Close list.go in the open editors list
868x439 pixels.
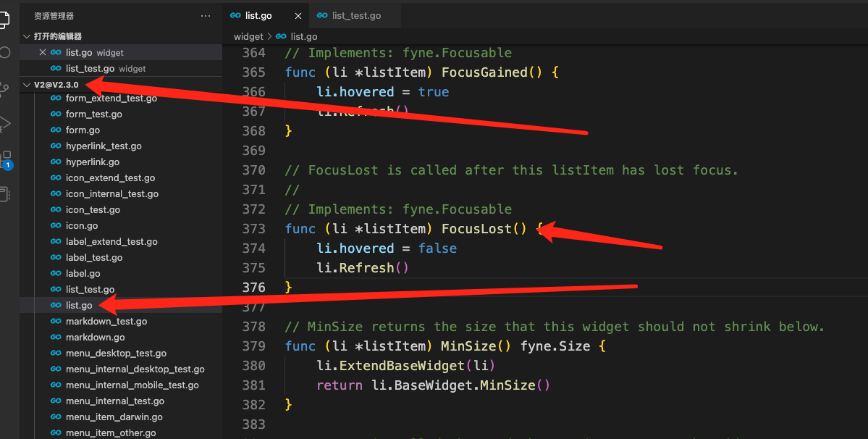click(43, 53)
